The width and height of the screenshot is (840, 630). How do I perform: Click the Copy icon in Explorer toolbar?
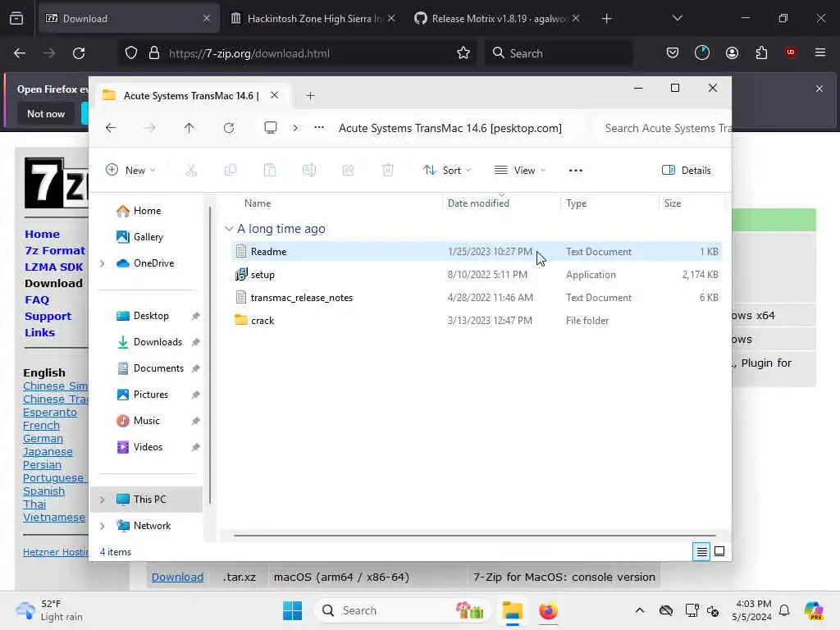pos(231,171)
